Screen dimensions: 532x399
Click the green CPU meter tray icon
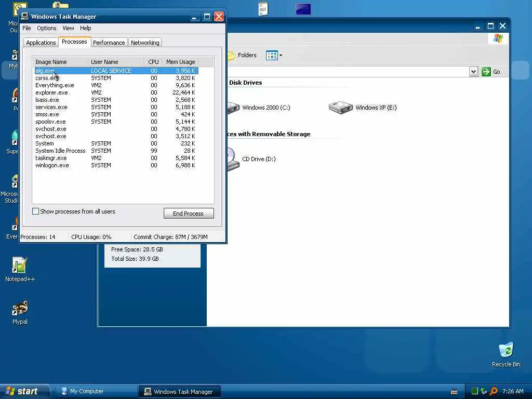pos(474,391)
